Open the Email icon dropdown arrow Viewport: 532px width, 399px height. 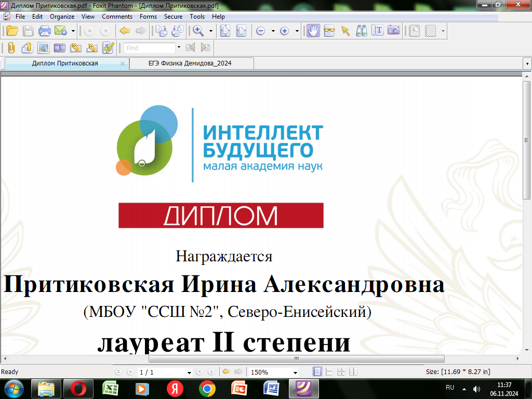coord(73,31)
